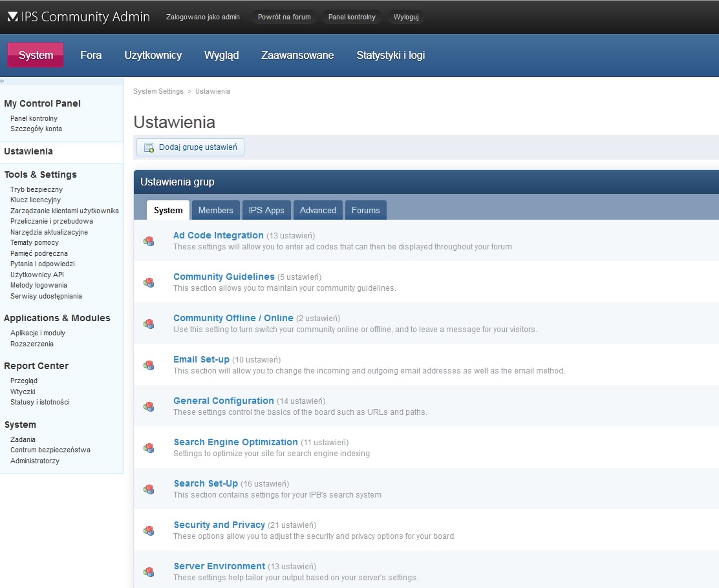Click the icon beside Server Environment
719x588 pixels.
(x=149, y=572)
